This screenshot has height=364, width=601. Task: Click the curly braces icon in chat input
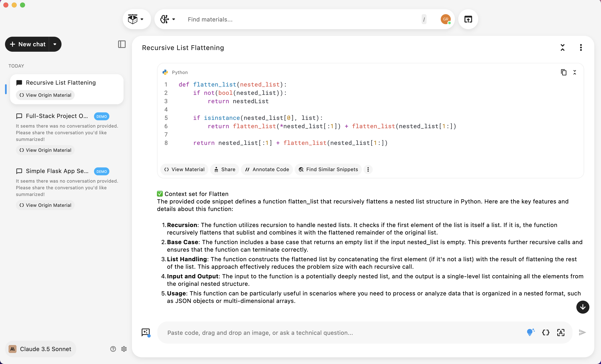click(x=546, y=332)
